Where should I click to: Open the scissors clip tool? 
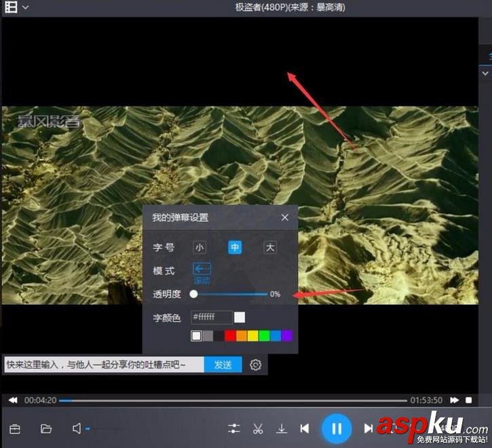tap(258, 428)
